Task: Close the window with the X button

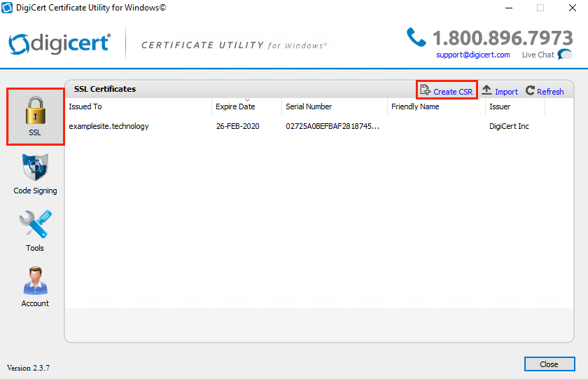Action: click(x=573, y=8)
